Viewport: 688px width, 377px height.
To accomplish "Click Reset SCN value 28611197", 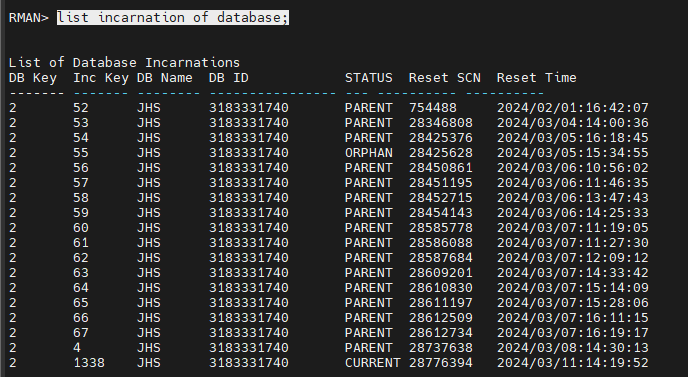I will tap(441, 303).
